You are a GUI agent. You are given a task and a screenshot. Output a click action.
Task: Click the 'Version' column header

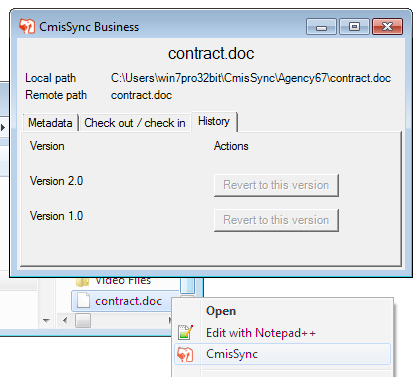point(47,146)
